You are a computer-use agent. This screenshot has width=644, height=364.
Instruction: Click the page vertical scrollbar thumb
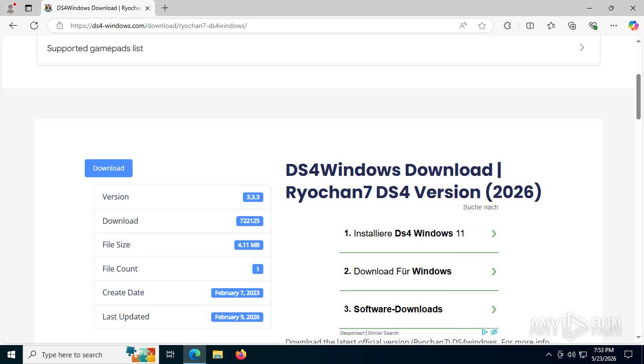638,97
